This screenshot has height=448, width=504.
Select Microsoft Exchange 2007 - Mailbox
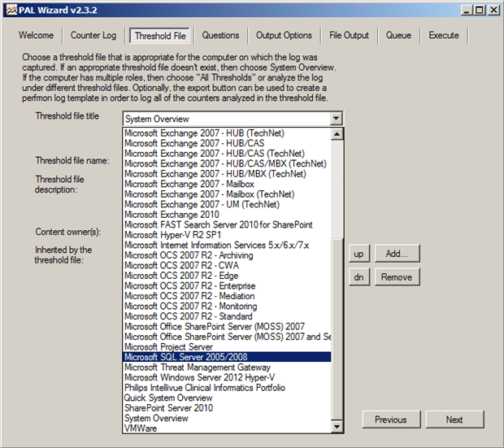coord(227,184)
